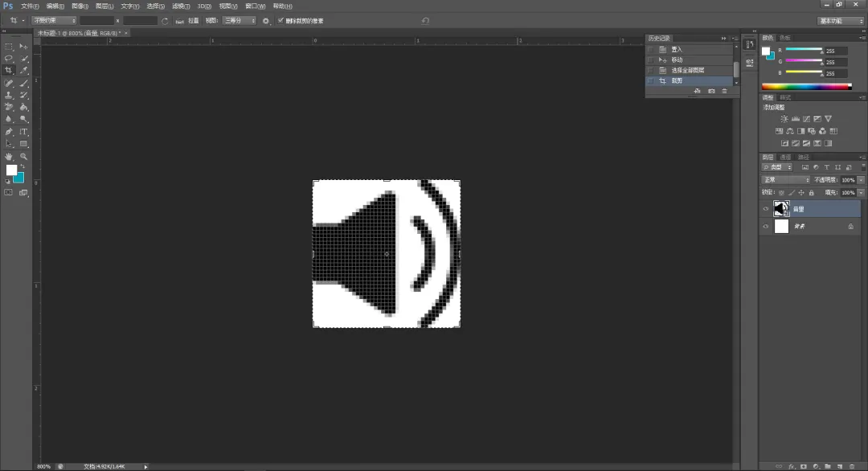Hide the 背景 layer via eye icon
The height and width of the screenshot is (471, 868).
[766, 227]
